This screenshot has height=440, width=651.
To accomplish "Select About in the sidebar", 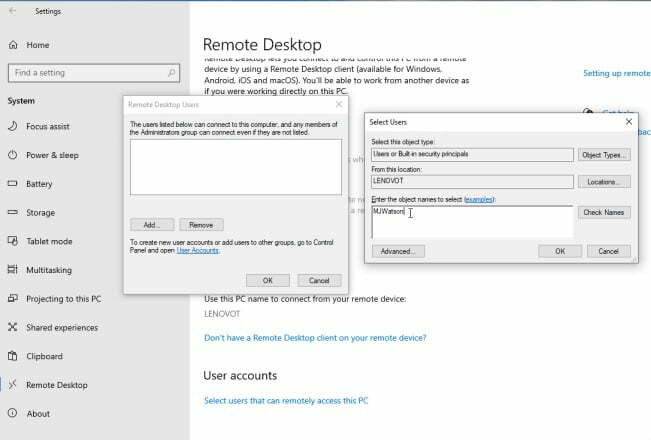I will pyautogui.click(x=38, y=414).
